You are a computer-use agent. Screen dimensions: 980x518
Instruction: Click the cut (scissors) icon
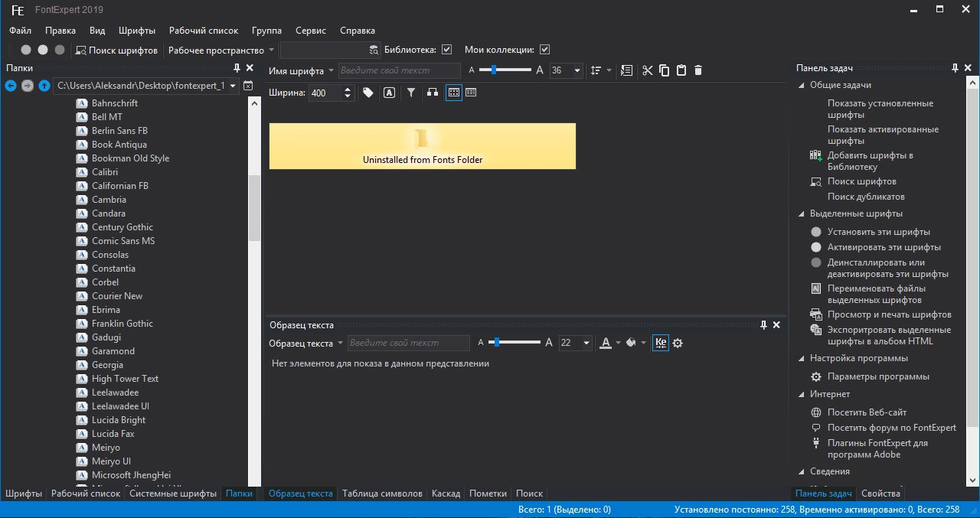point(648,70)
